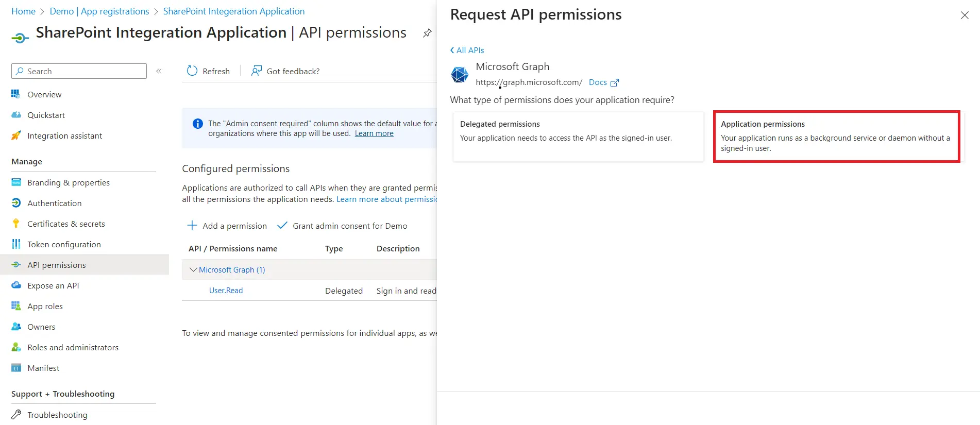This screenshot has width=980, height=425.
Task: Click the App roles icon
Action: (16, 306)
